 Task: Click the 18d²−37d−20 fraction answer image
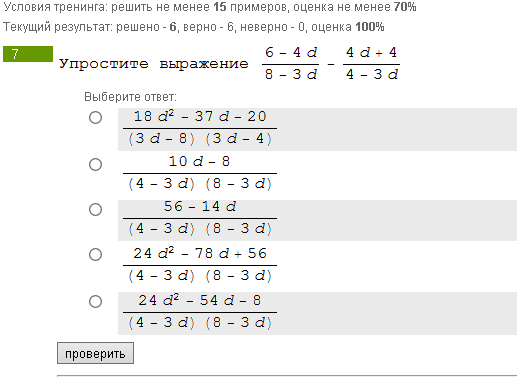pos(200,128)
